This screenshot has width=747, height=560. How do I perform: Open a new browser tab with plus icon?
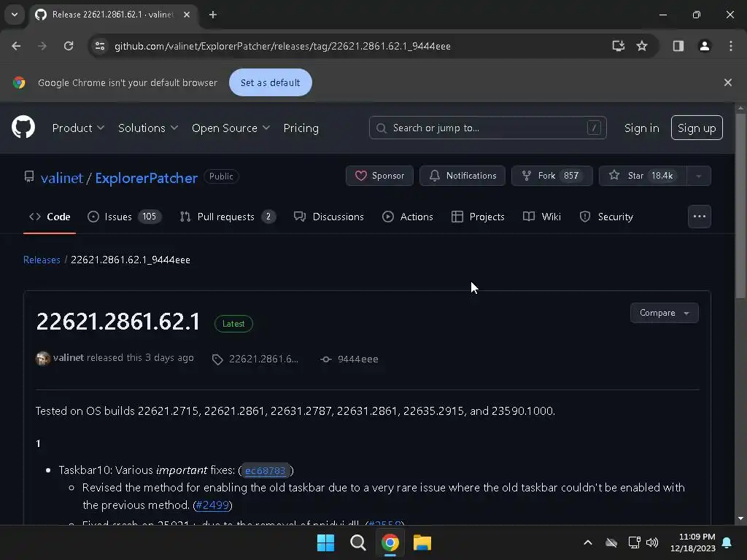click(x=213, y=15)
